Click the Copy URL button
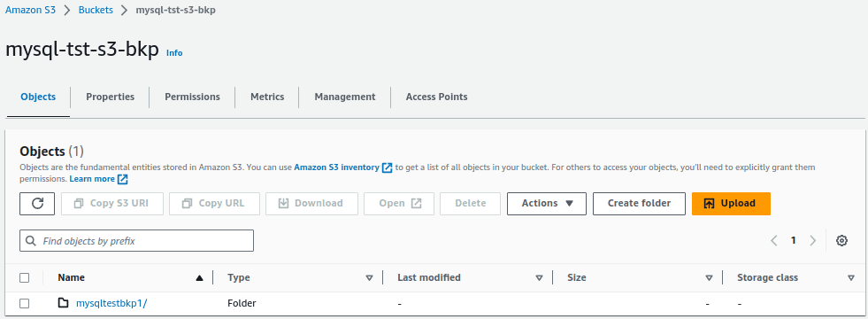The image size is (868, 319). [x=214, y=204]
